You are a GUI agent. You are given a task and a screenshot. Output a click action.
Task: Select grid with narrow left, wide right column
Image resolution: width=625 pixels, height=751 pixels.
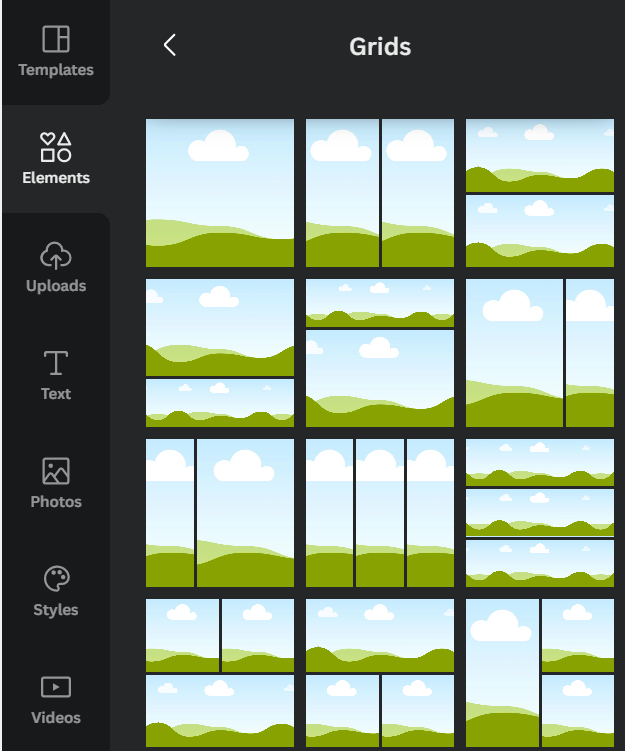(x=220, y=513)
